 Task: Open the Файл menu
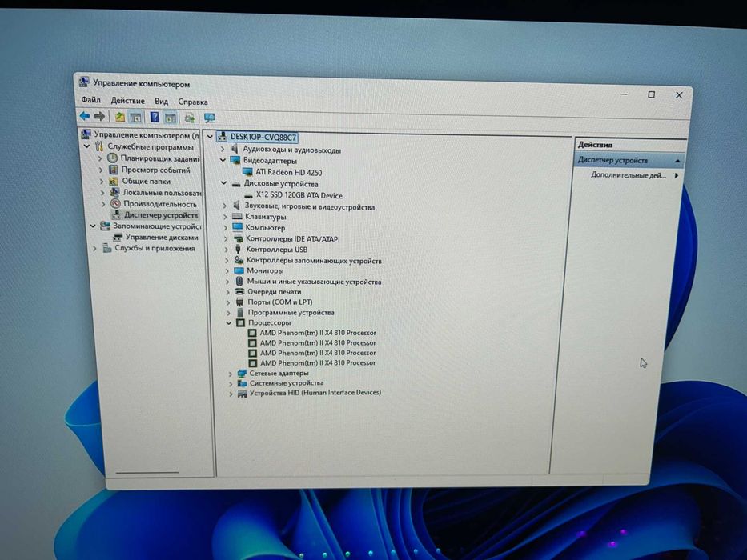click(x=90, y=99)
